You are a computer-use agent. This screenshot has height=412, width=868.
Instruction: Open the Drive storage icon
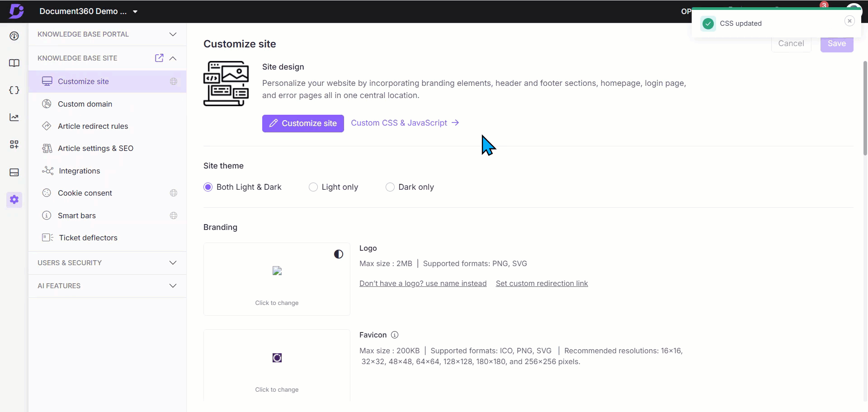pos(14,172)
